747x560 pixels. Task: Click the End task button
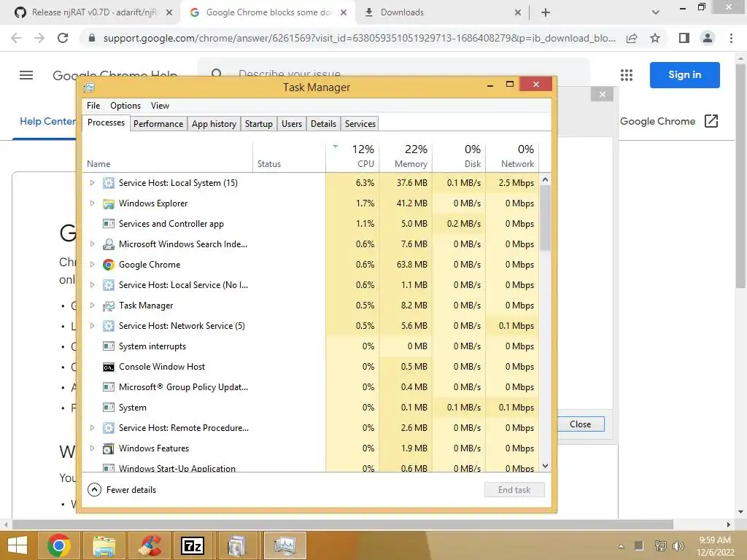[x=514, y=490]
